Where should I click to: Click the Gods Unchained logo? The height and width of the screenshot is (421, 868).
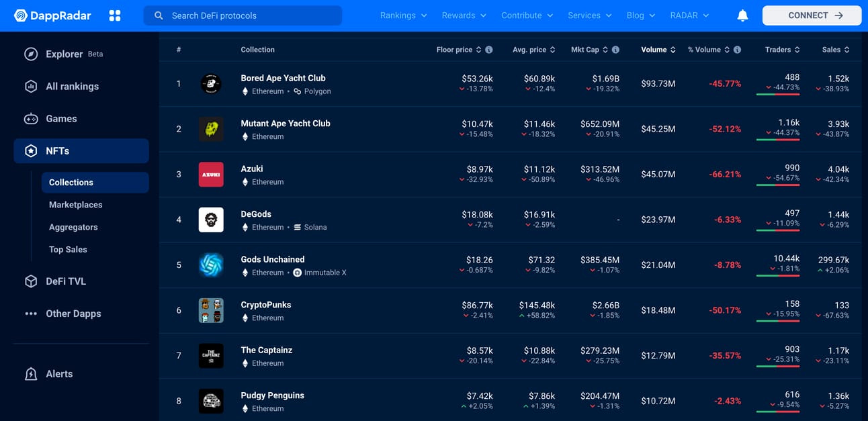[211, 265]
